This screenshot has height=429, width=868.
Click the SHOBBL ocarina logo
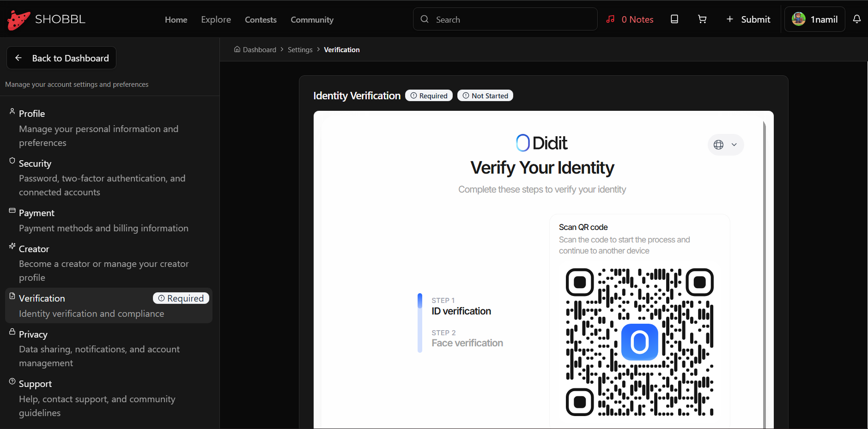(x=18, y=19)
